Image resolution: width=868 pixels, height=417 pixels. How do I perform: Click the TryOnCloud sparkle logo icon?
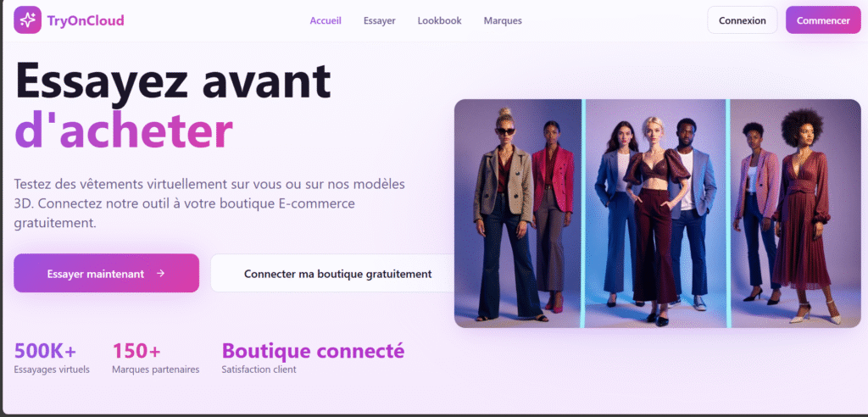pos(27,19)
